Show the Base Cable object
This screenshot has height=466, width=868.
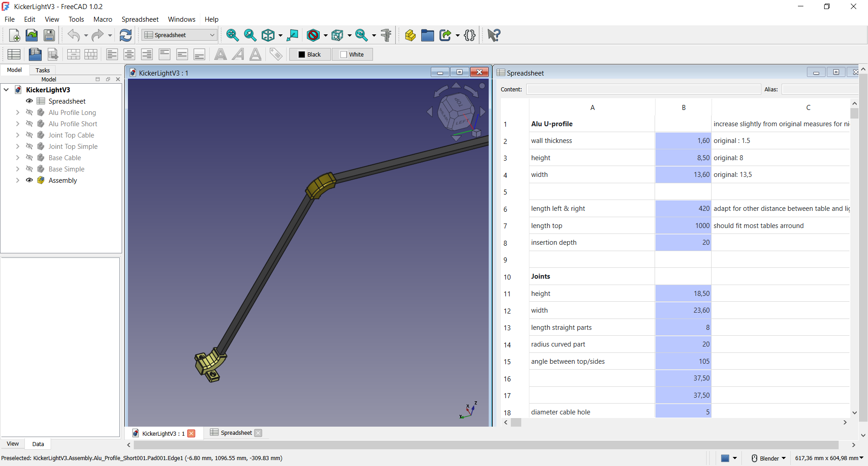[29, 157]
